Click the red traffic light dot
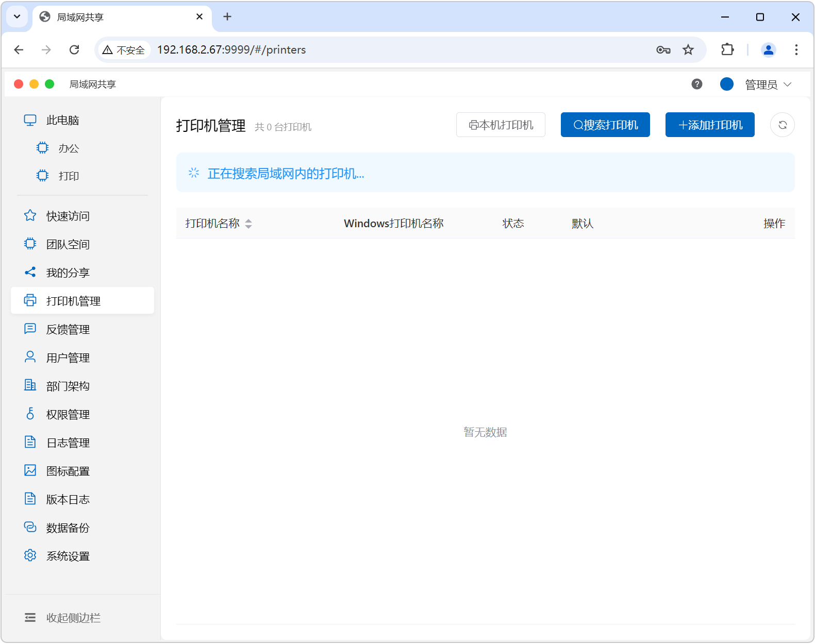The image size is (815, 644). (19, 84)
